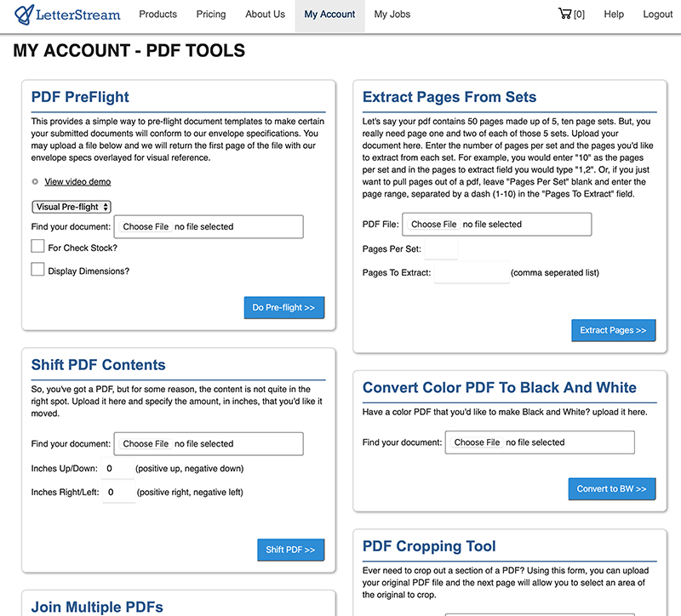Click the video demo bullet icon
This screenshot has height=616, width=681.
pos(35,181)
